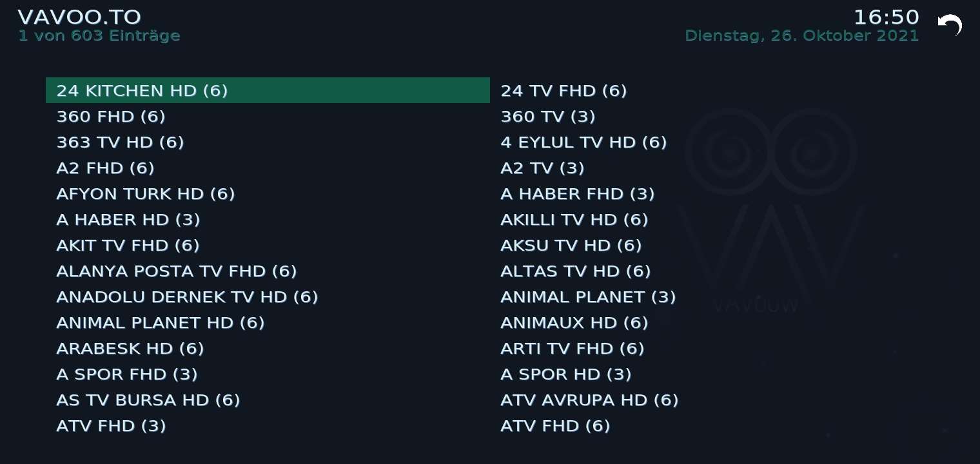Choose 360 FHD (6) from the list
Image resolution: width=980 pixels, height=464 pixels.
pyautogui.click(x=111, y=117)
